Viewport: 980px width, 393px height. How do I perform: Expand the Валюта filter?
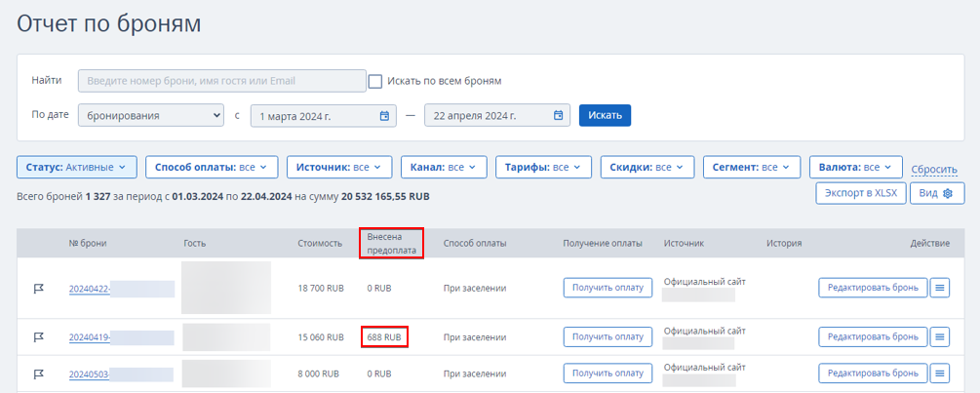(855, 168)
